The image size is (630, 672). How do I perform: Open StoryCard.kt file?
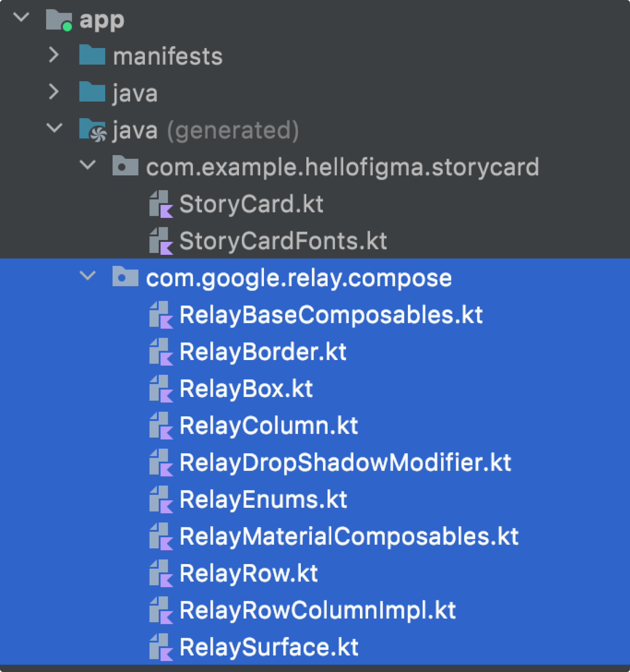(x=251, y=204)
